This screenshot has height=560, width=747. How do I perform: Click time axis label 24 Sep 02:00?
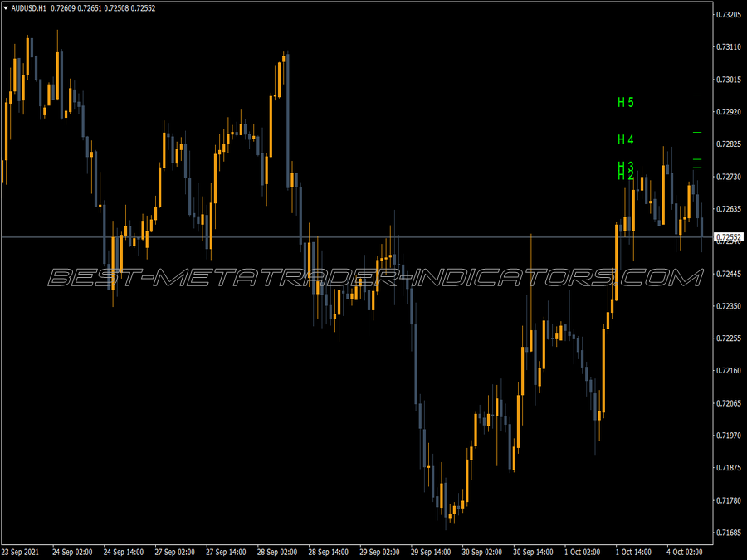pos(72,553)
